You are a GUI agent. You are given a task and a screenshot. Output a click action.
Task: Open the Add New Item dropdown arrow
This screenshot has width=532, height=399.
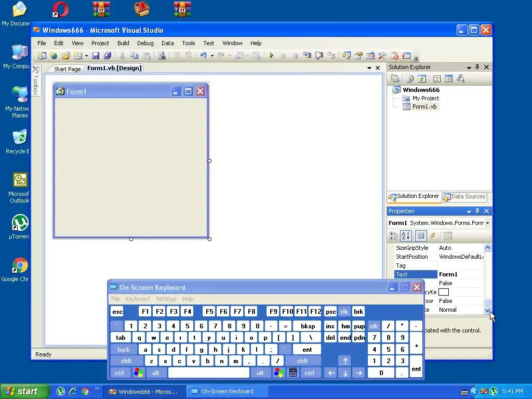click(x=86, y=56)
